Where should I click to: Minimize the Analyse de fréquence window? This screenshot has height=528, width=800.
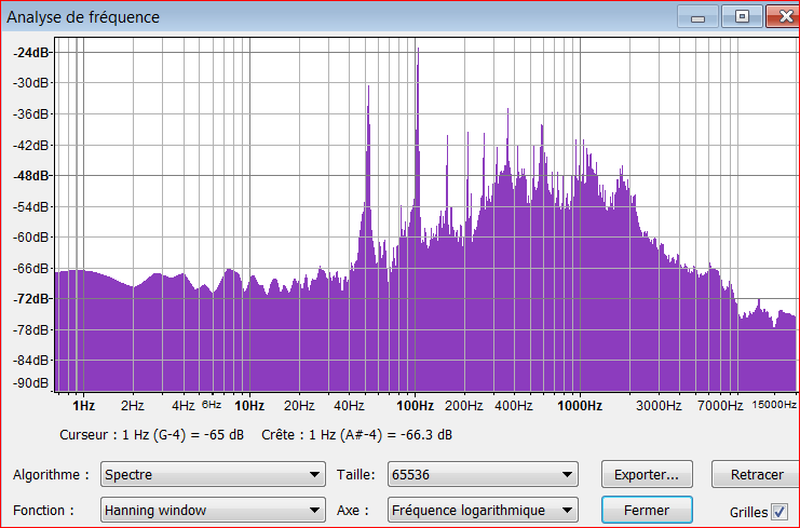point(699,17)
